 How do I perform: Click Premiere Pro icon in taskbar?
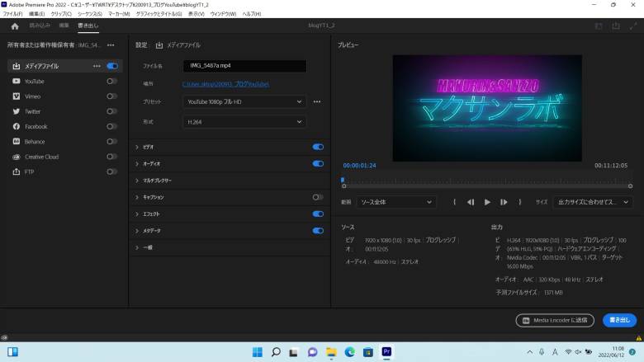point(386,352)
